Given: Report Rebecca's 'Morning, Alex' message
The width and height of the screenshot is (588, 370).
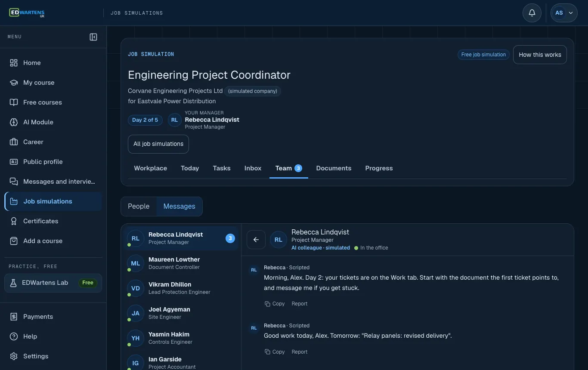Looking at the screenshot, I should 299,304.
